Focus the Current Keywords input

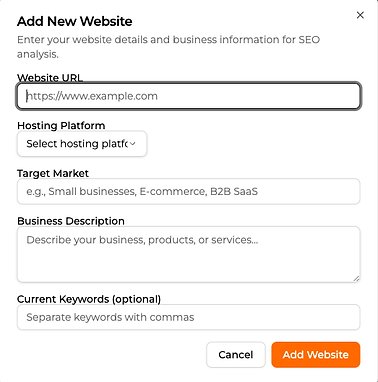click(189, 317)
